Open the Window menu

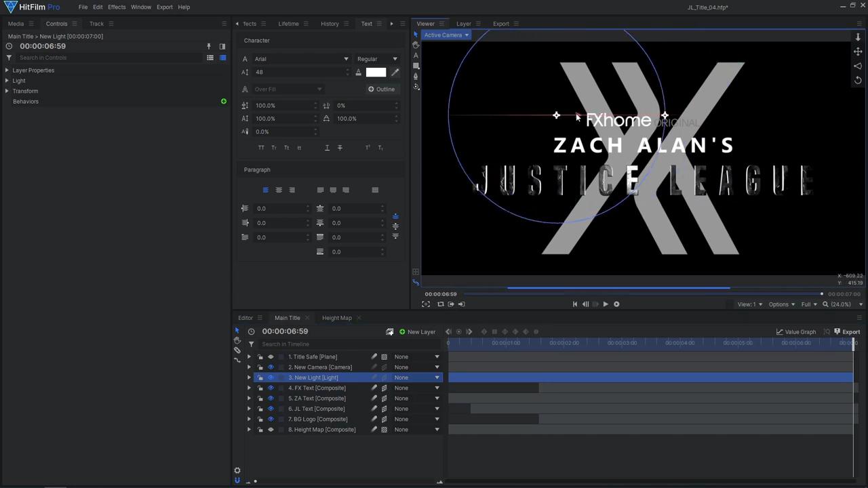coord(141,7)
